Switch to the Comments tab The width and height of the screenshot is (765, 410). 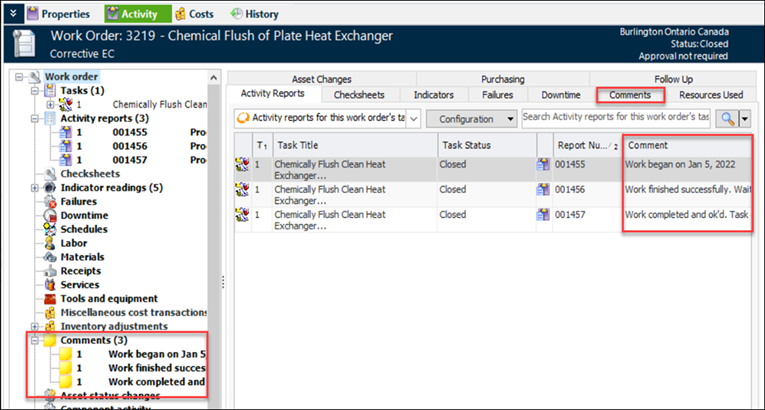click(630, 95)
